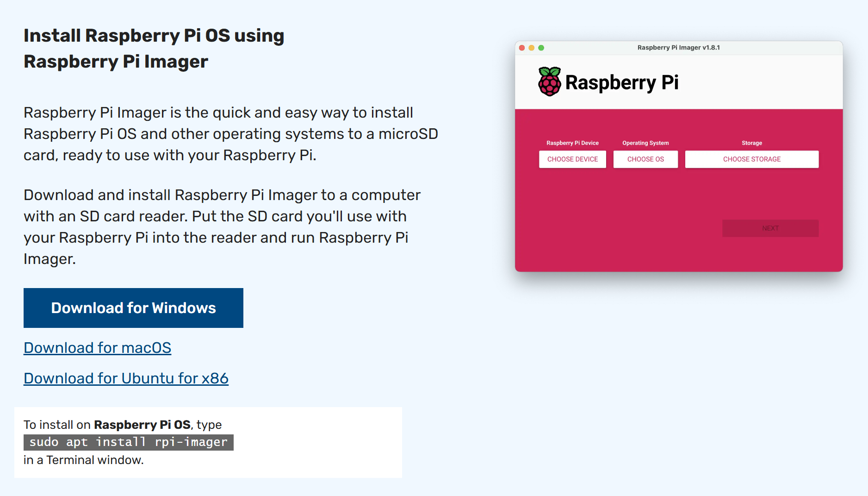Click the Raspberry Pi logo icon
Screen dimensions: 868x496
pyautogui.click(x=550, y=82)
